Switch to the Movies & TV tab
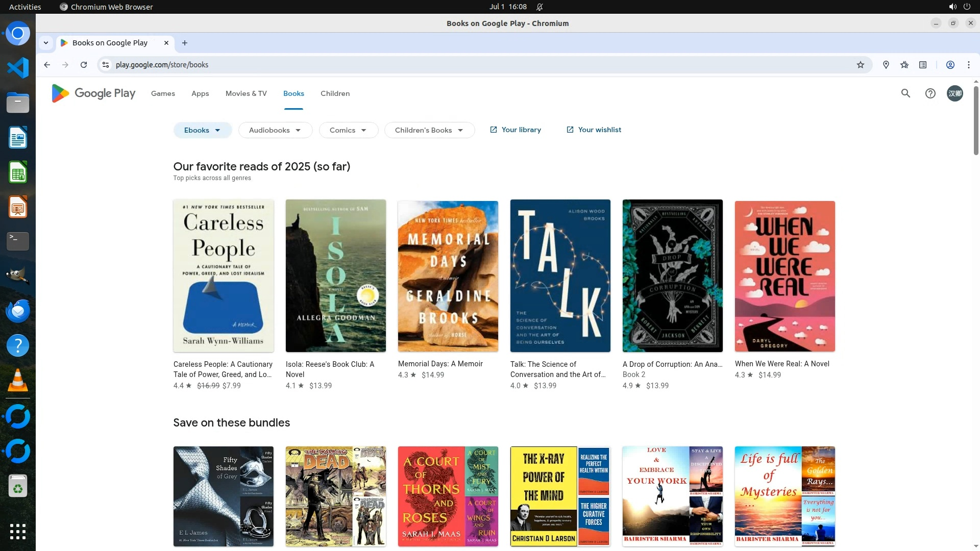This screenshot has width=980, height=551. (246, 93)
